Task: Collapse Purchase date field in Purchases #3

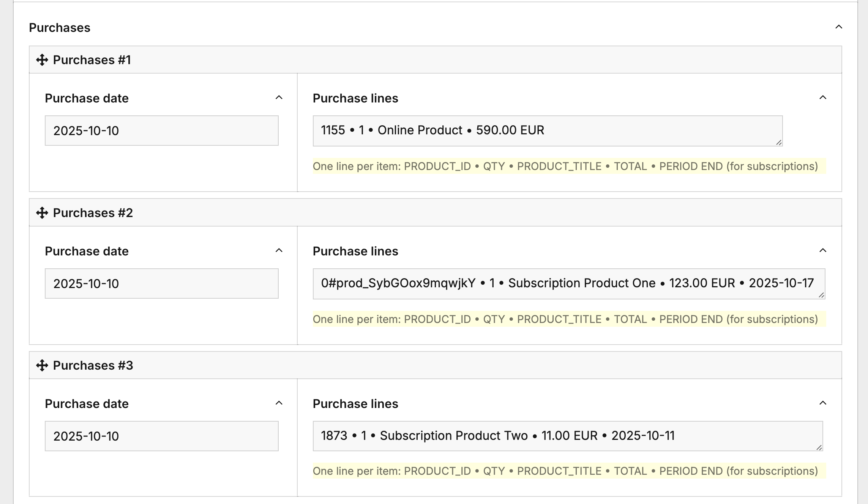Action: pos(279,403)
